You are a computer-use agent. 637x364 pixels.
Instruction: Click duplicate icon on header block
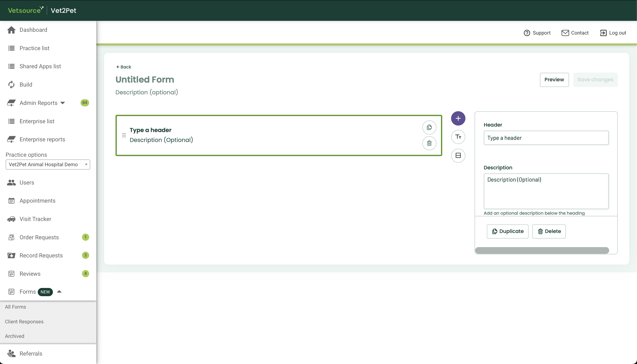click(429, 127)
